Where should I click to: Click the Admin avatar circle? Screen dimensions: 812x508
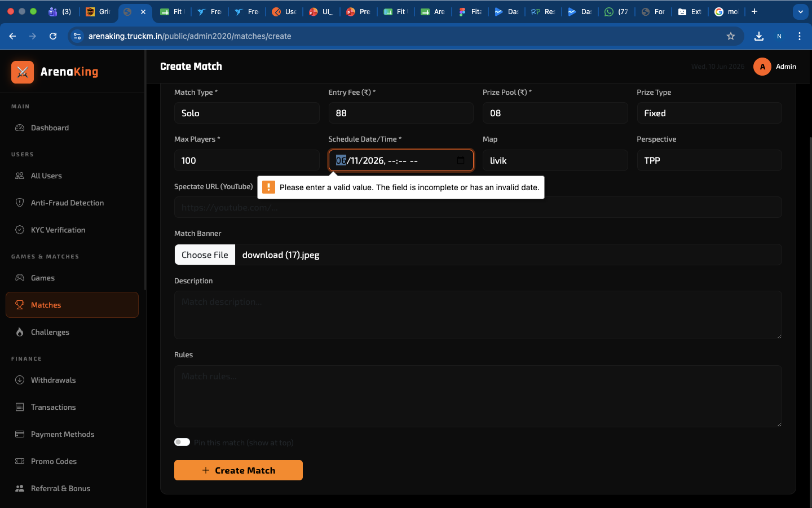coord(762,67)
